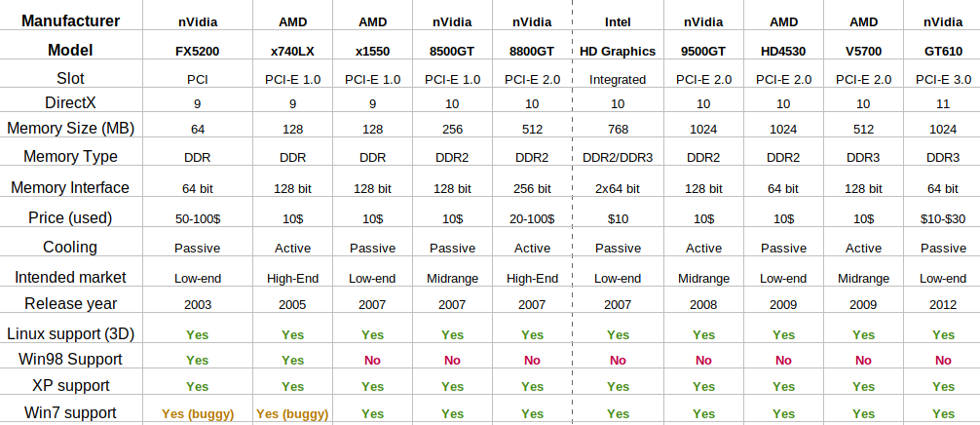Click the PCI-E 3.0 slot cell
Image resolution: width=980 pixels, height=425 pixels.
pos(943,80)
